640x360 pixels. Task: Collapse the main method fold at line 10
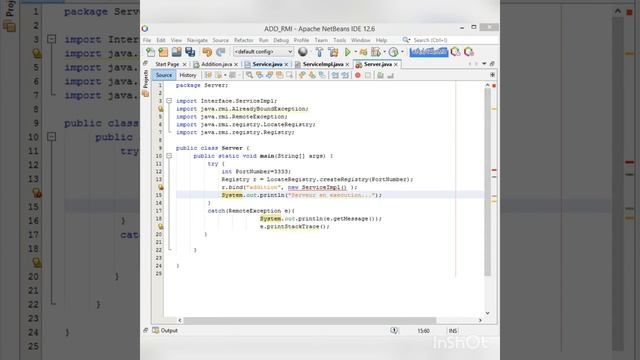coord(169,156)
